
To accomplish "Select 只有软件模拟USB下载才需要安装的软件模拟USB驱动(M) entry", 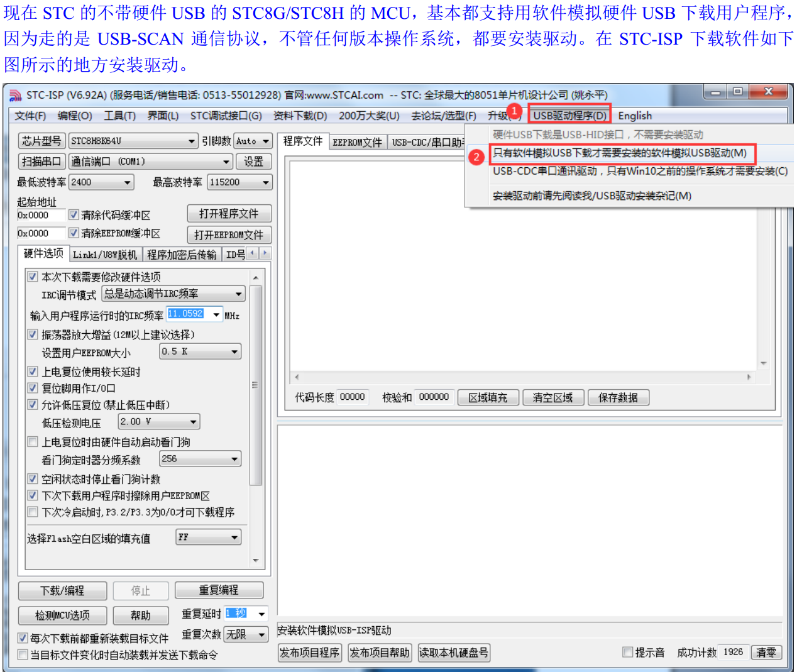I will (620, 153).
